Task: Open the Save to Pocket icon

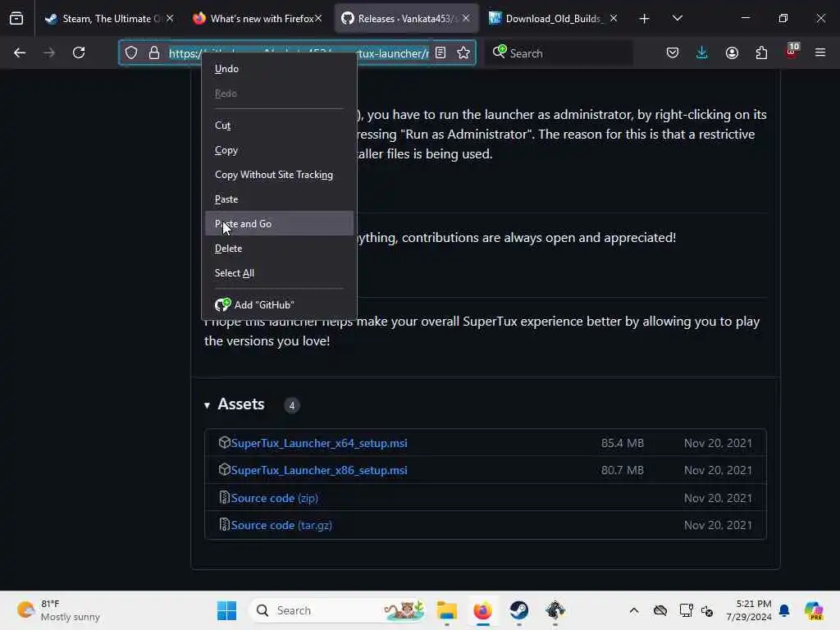Action: coord(673,52)
